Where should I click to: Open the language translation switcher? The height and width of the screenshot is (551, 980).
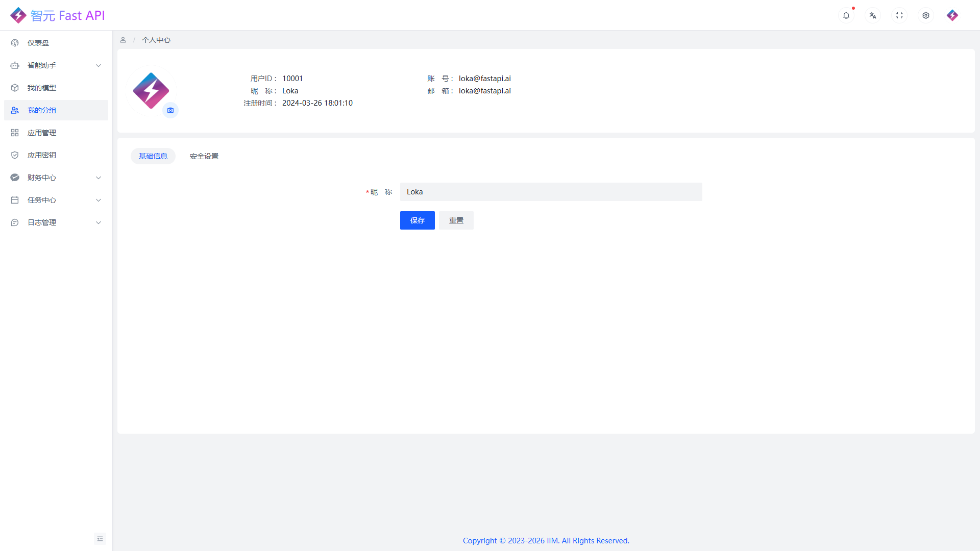873,15
